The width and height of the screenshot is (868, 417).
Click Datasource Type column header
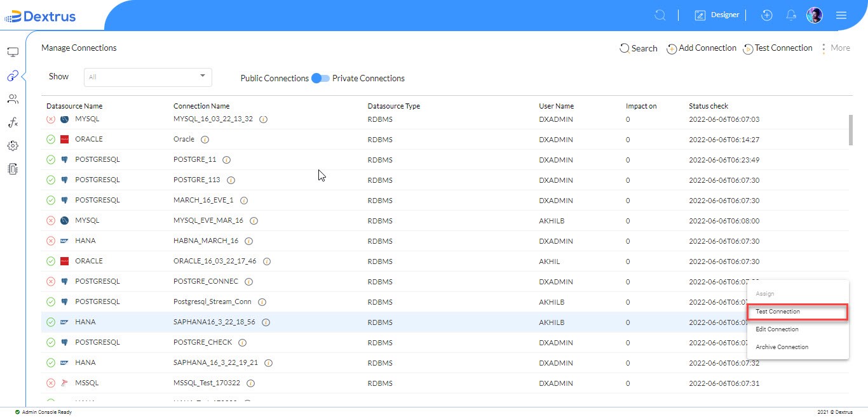pos(394,106)
